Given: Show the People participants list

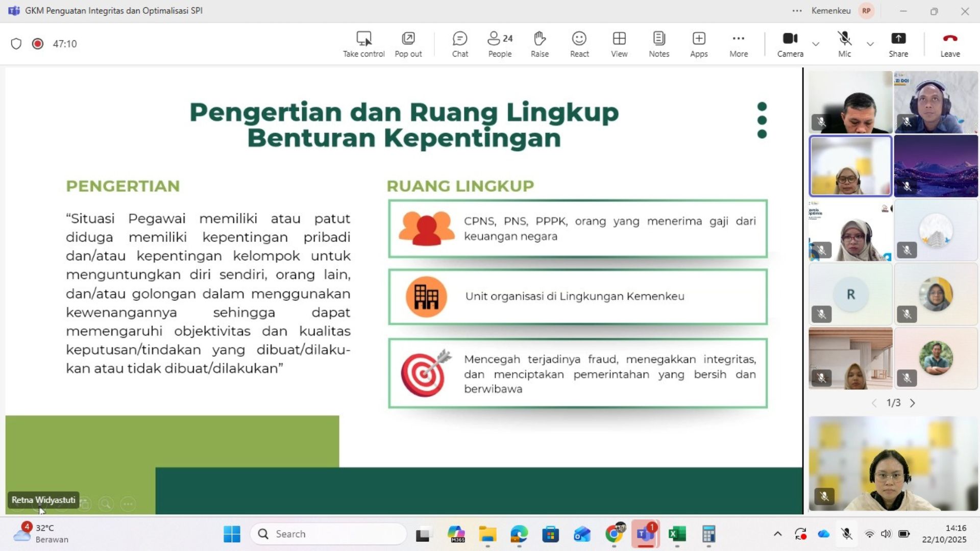Looking at the screenshot, I should 500,44.
